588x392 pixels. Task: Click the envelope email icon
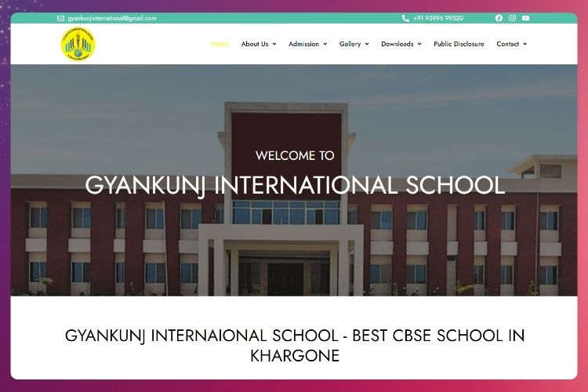coord(60,18)
